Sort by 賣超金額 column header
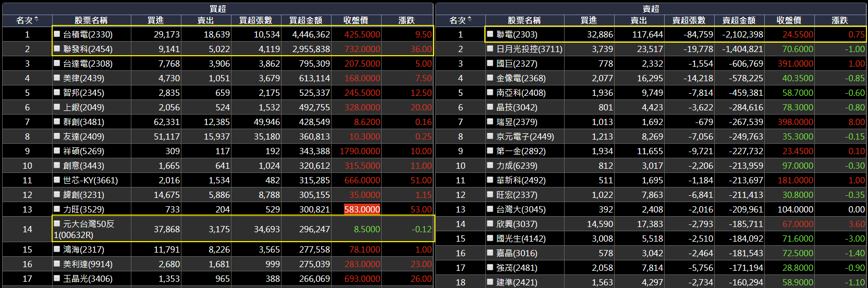The image size is (868, 288). coord(739,20)
